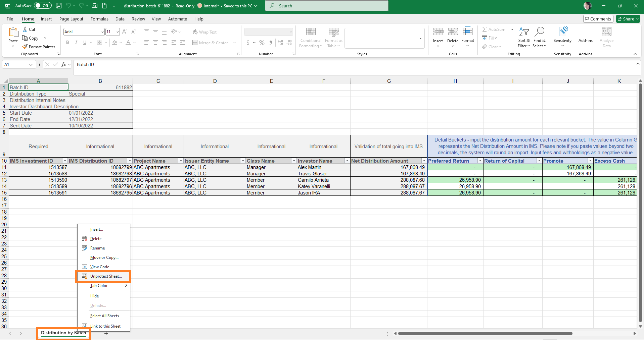The image size is (644, 340).
Task: Open the Review ribbon tab
Action: [138, 19]
